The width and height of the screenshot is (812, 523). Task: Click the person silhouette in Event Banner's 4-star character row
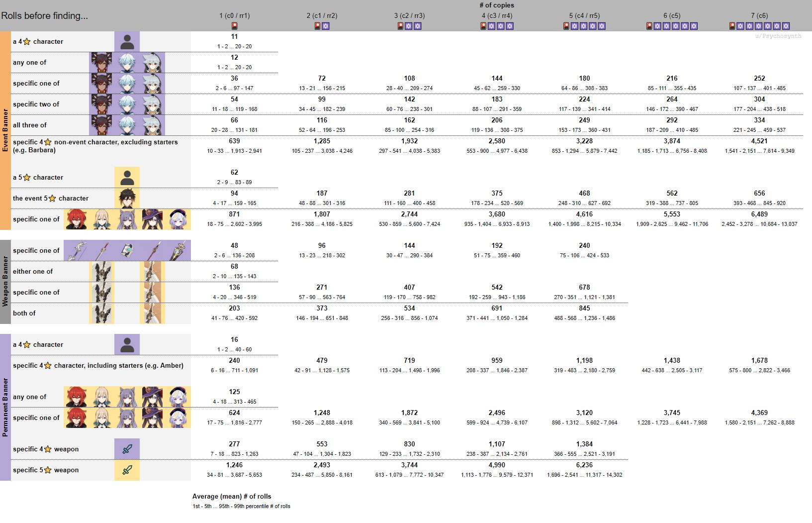127,41
